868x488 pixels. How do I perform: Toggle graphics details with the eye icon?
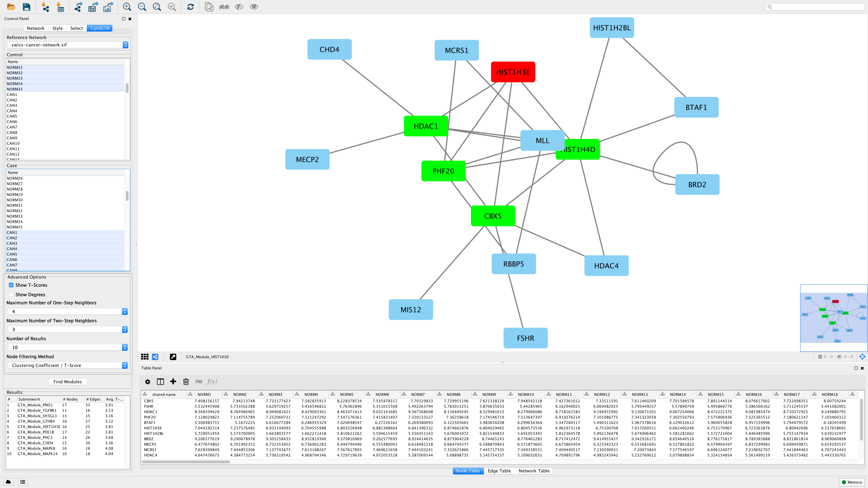(254, 7)
